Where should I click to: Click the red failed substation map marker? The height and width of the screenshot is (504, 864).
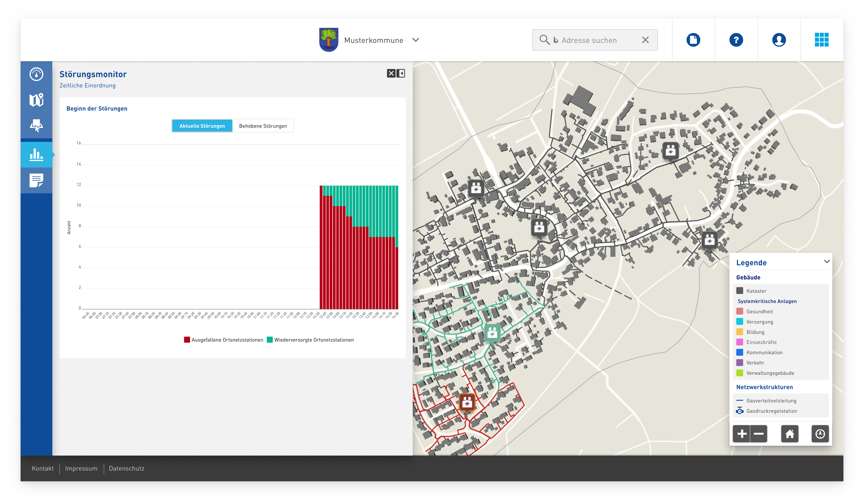click(x=467, y=402)
